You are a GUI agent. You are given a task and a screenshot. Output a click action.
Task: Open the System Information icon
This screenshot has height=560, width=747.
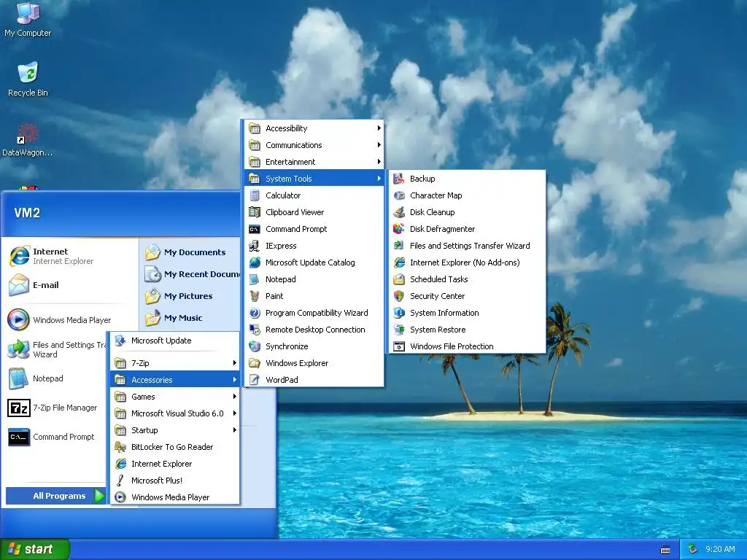pyautogui.click(x=399, y=313)
